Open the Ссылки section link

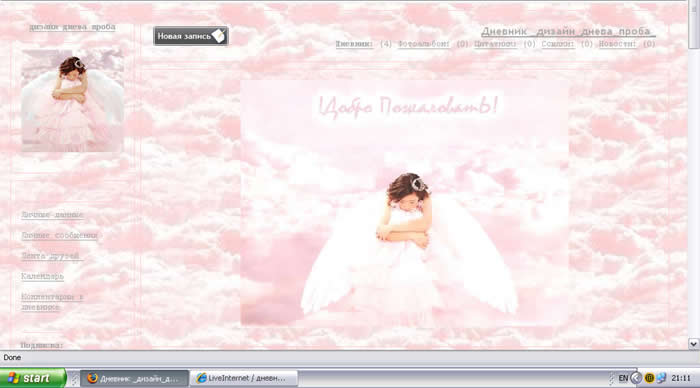558,44
